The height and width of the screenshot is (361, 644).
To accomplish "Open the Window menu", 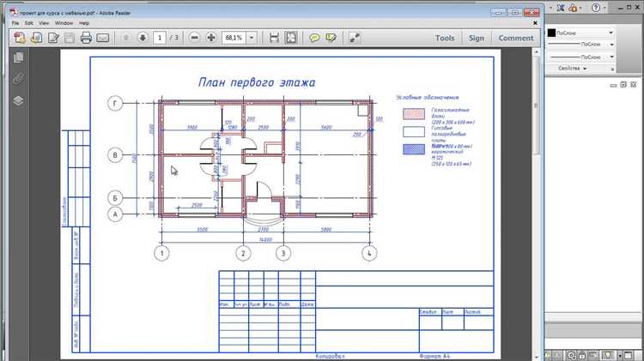I will (x=64, y=23).
